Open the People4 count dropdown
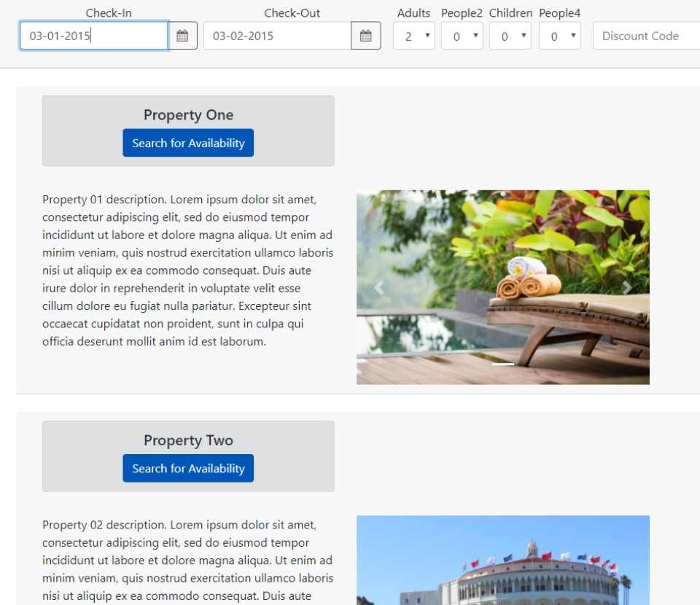This screenshot has width=700, height=605. pyautogui.click(x=559, y=35)
